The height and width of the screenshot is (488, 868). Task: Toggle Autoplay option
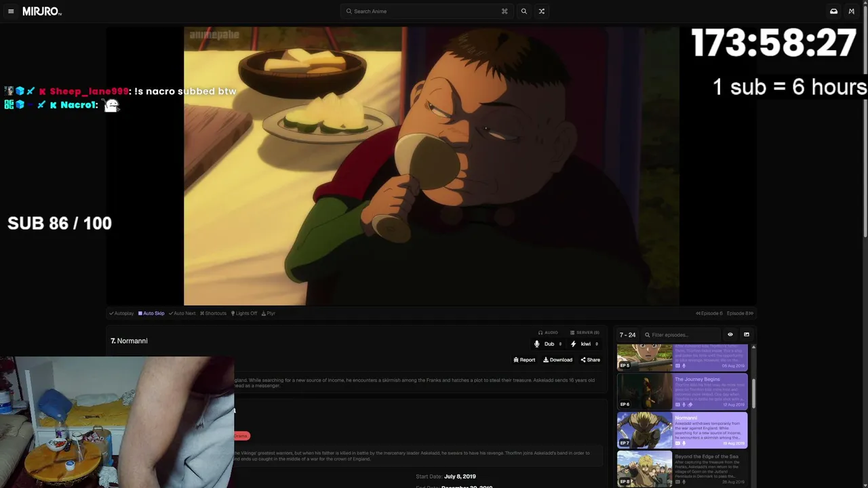pyautogui.click(x=121, y=313)
